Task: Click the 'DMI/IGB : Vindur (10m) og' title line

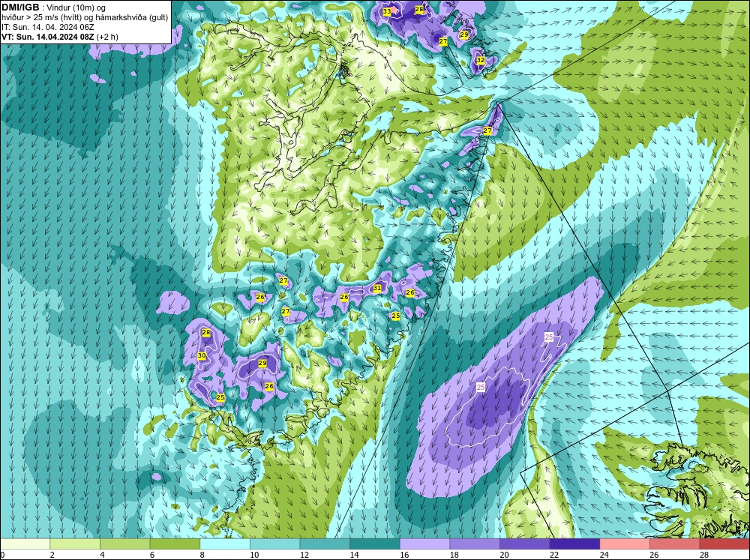Action: (53, 7)
